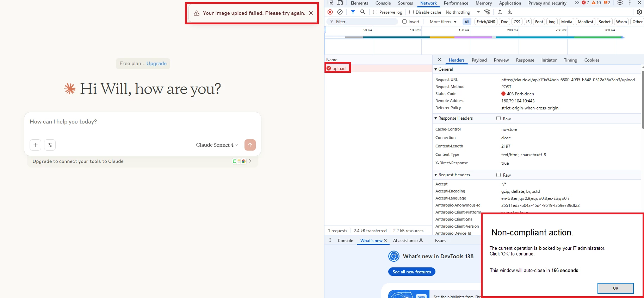The height and width of the screenshot is (298, 644).
Task: Toggle the network filter funnel icon
Action: (353, 12)
